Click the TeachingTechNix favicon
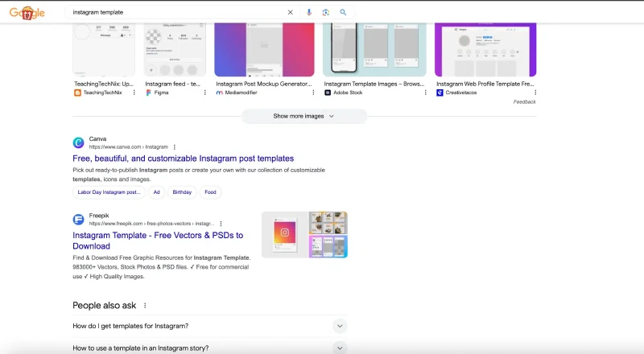The width and height of the screenshot is (644, 354). (77, 93)
